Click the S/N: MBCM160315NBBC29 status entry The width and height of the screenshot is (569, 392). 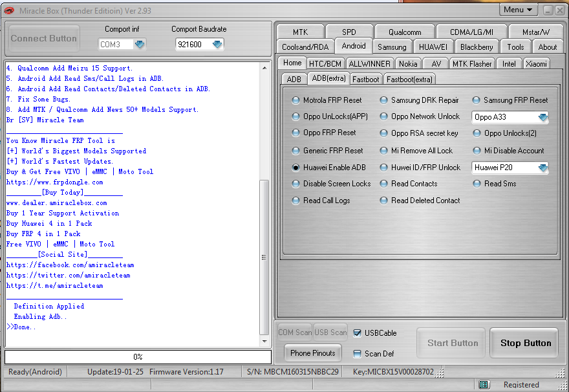coord(292,372)
